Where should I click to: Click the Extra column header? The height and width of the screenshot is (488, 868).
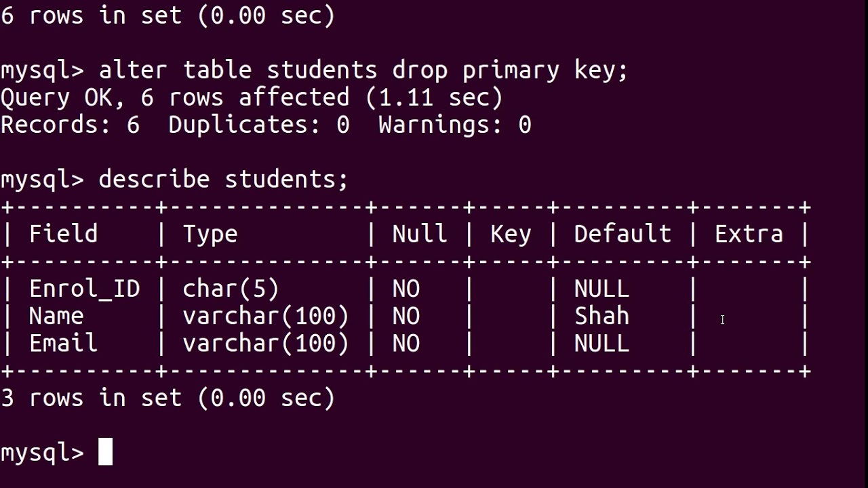click(x=749, y=234)
